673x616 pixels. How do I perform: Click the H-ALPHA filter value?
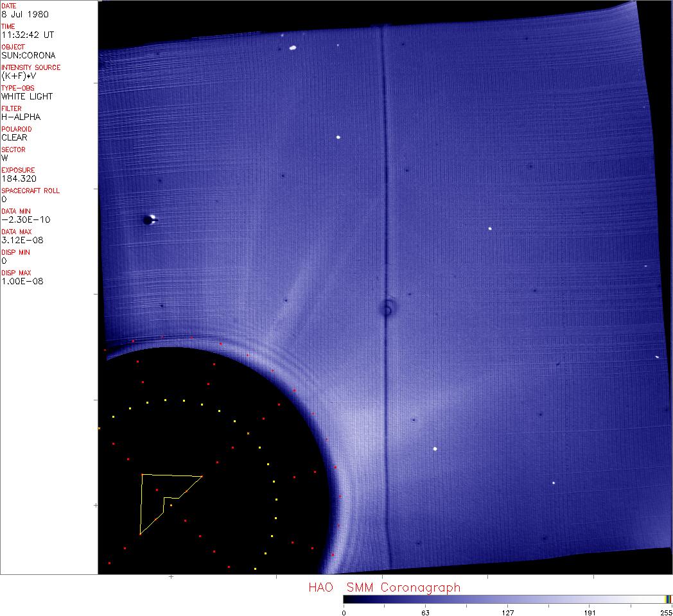coord(21,117)
